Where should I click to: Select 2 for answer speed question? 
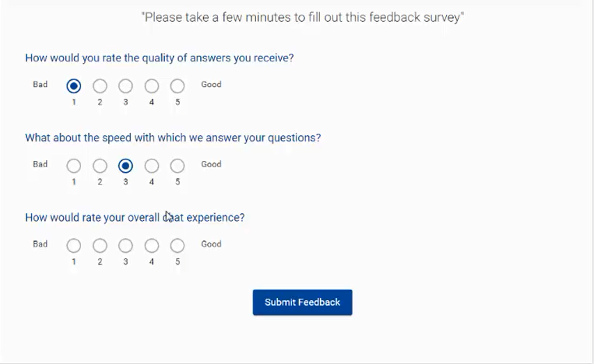pyautogui.click(x=100, y=166)
